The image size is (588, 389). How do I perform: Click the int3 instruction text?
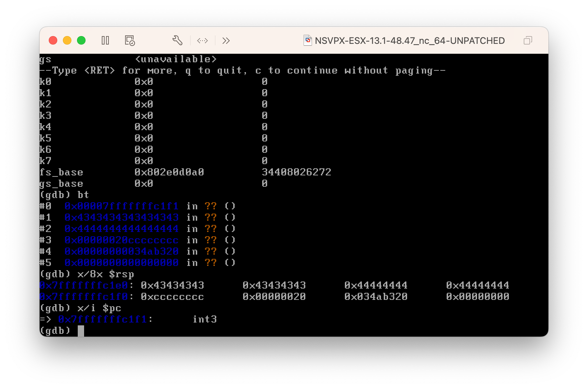[x=205, y=319]
